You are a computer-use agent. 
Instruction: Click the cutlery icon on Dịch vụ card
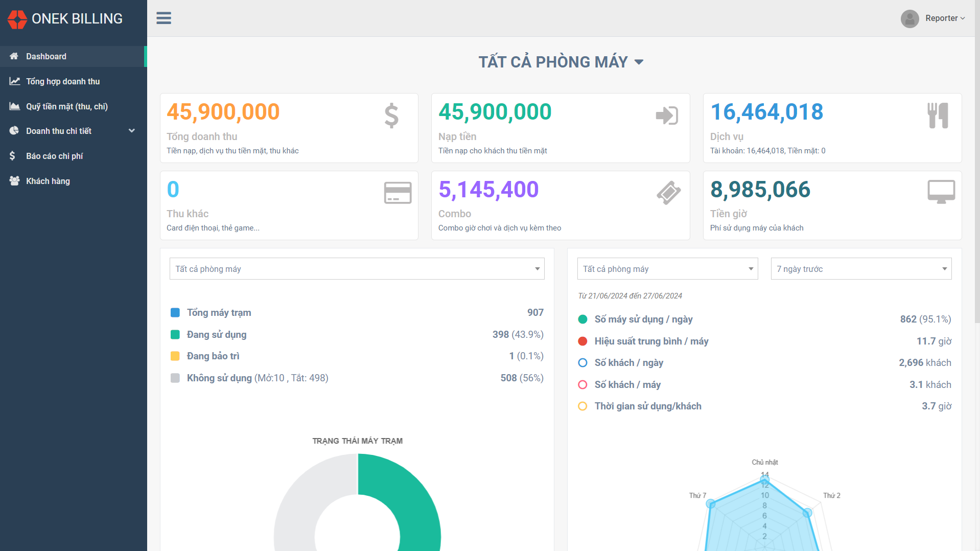pos(938,116)
